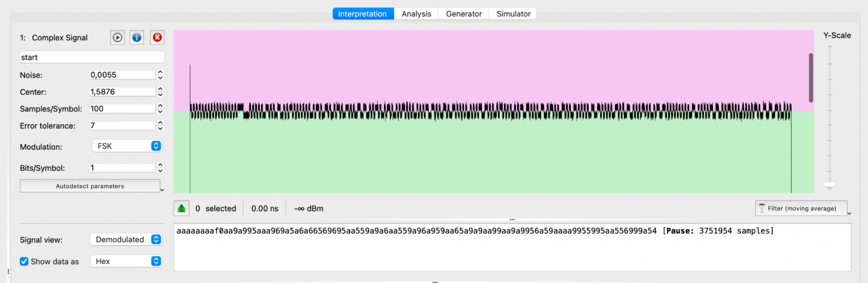This screenshot has width=868, height=283.
Task: Expand arrow next to Autodetect parameters
Action: (162, 190)
